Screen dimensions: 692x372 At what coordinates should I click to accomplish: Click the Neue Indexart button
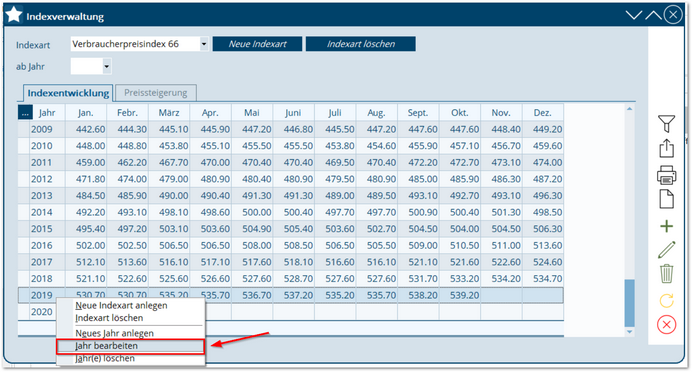click(257, 44)
